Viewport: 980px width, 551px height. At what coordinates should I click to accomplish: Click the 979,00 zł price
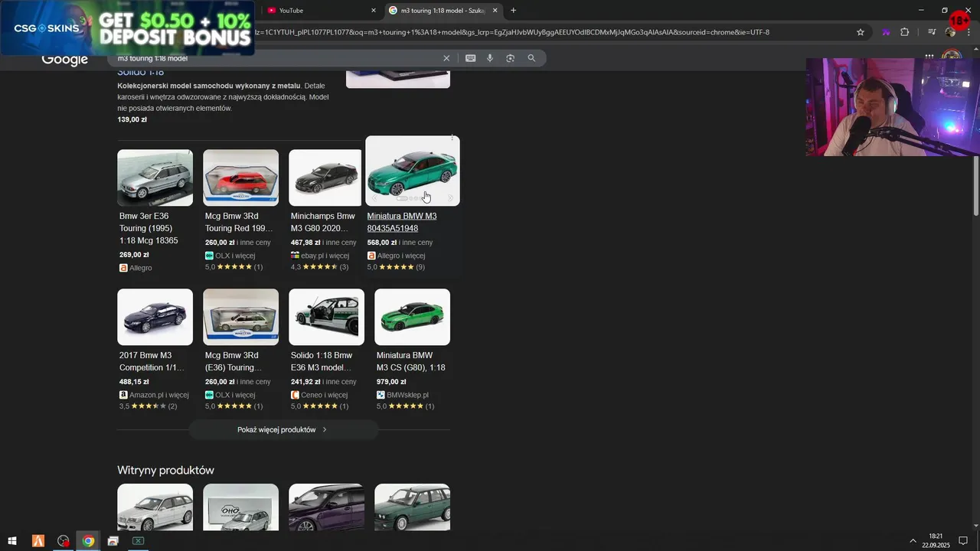[391, 382]
